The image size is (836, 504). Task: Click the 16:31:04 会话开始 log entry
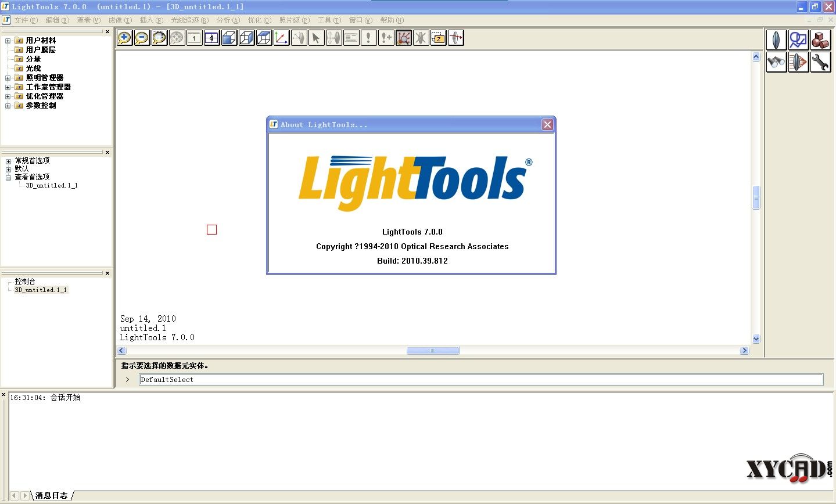pyautogui.click(x=45, y=398)
